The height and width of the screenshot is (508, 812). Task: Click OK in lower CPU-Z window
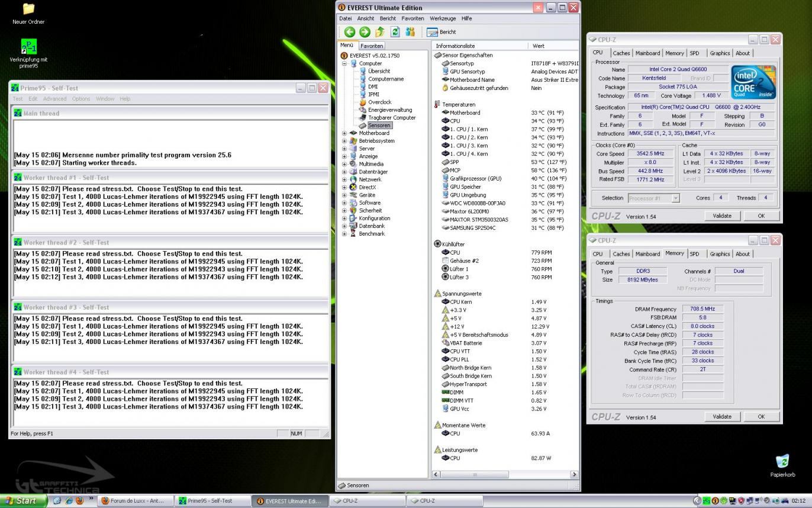[761, 416]
